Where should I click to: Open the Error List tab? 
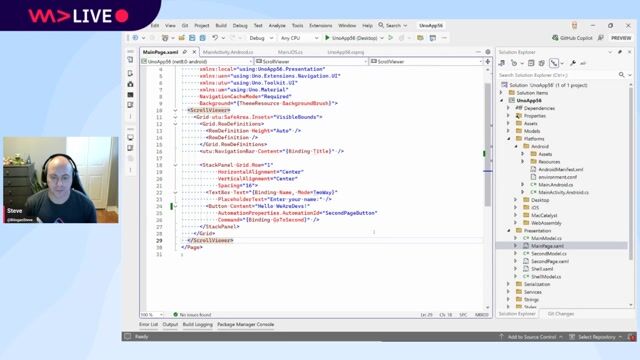[148, 324]
